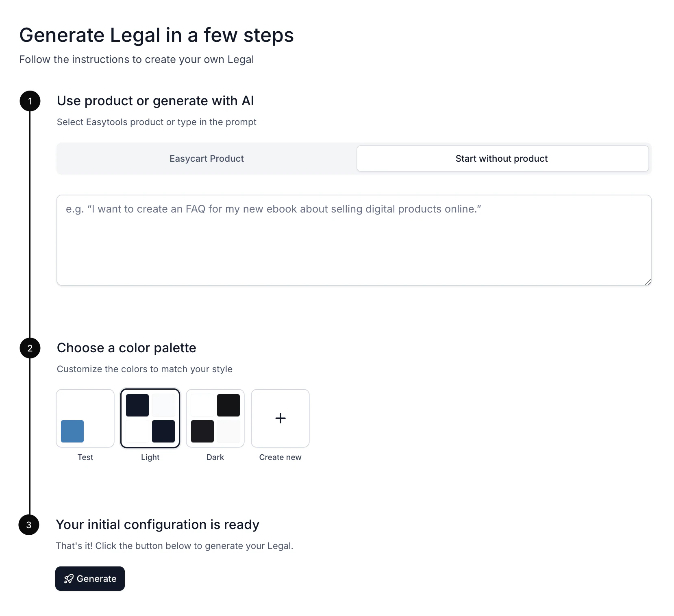Click the plus icon to create palette

tap(280, 418)
